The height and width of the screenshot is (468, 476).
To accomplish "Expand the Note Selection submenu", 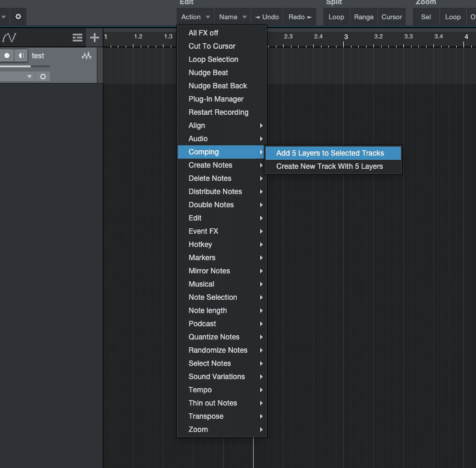I will 222,297.
